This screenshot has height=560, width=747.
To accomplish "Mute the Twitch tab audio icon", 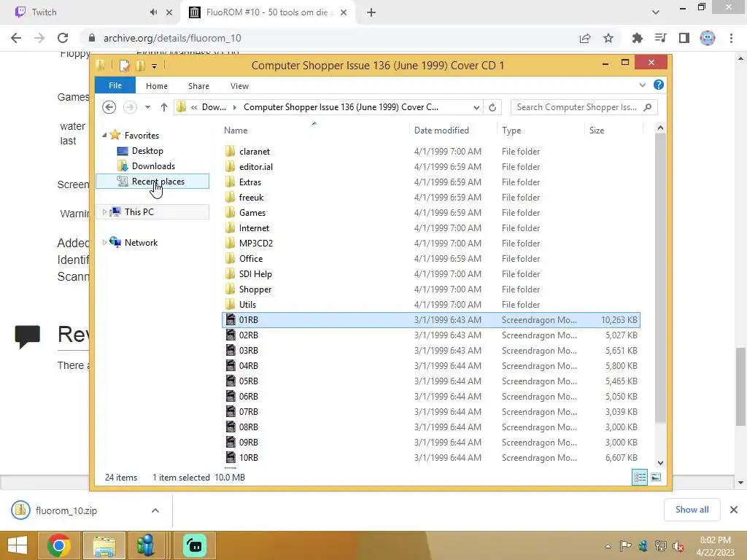I will tap(153, 12).
